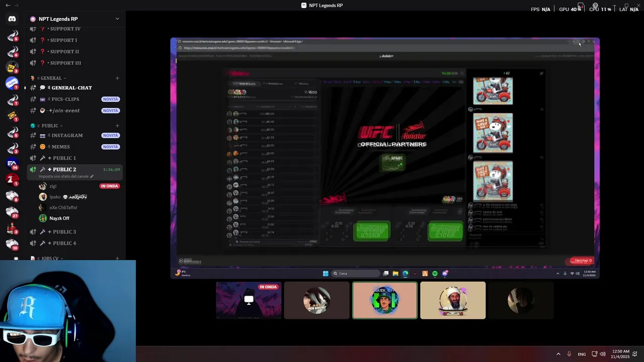
Task: Click the Cerca search box in streamed taskbar
Action: click(356, 274)
